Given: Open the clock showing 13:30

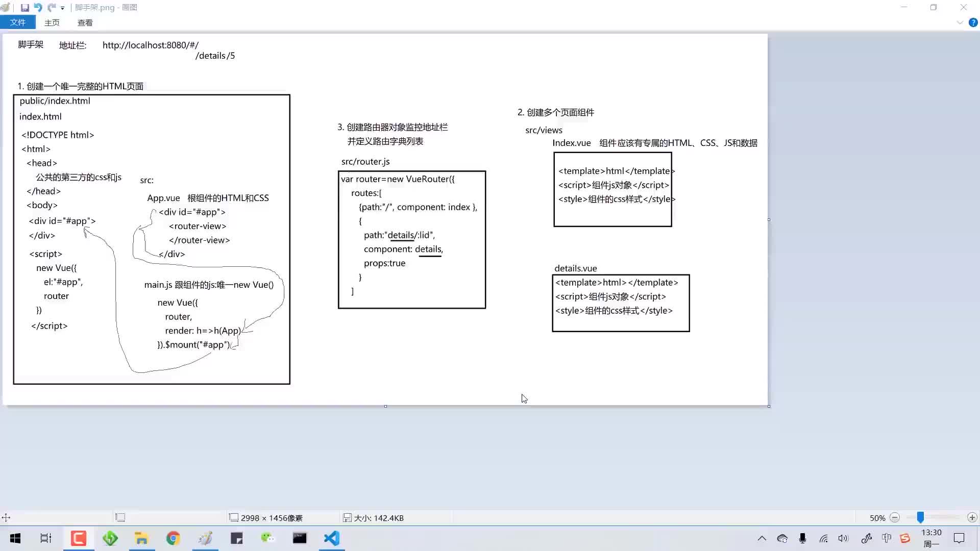Looking at the screenshot, I should 931,538.
